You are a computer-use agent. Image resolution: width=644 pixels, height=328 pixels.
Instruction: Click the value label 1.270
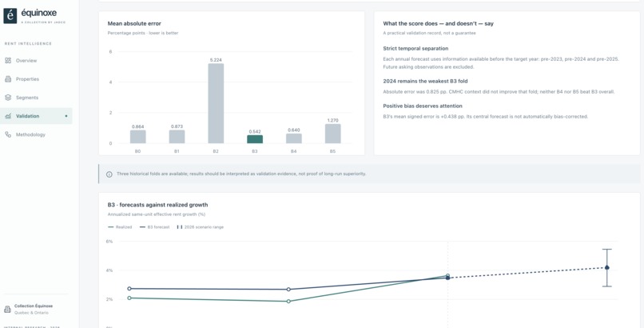click(332, 121)
